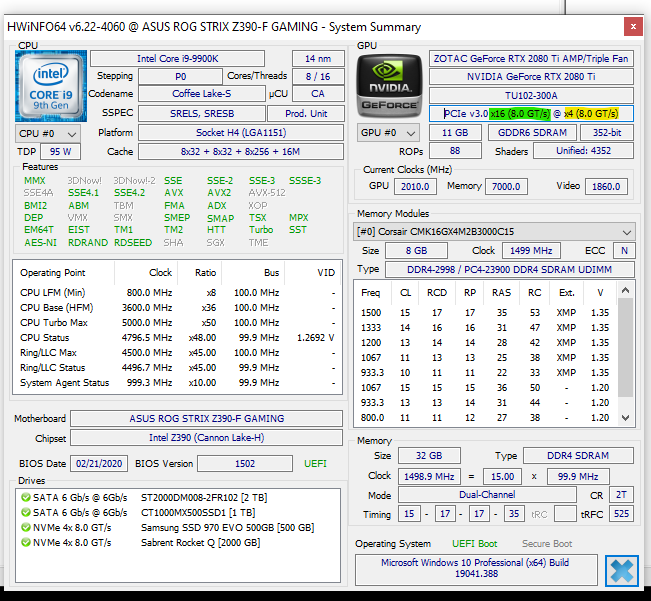This screenshot has width=651, height=601.
Task: Click the 8 / 16 Cores/Threads field
Action: pos(318,76)
